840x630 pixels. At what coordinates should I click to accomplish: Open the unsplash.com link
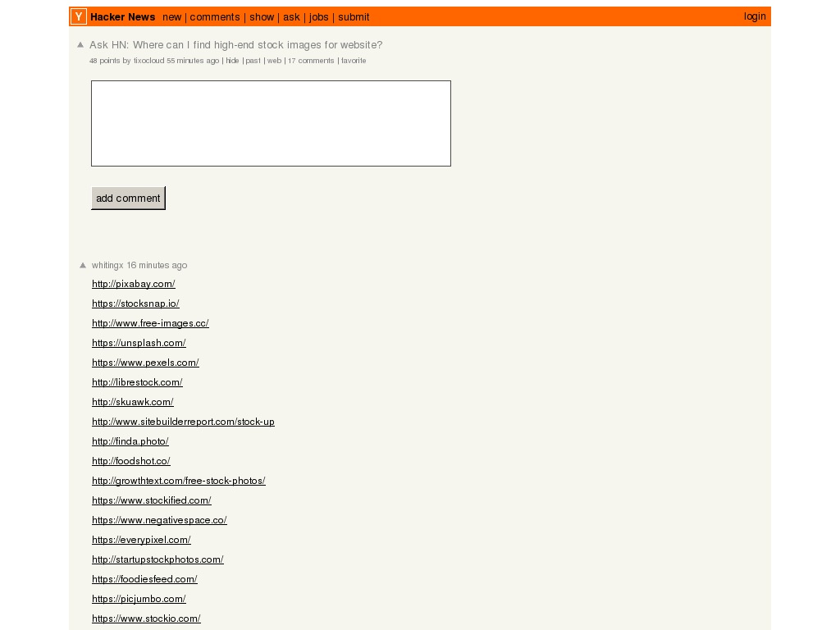[139, 343]
